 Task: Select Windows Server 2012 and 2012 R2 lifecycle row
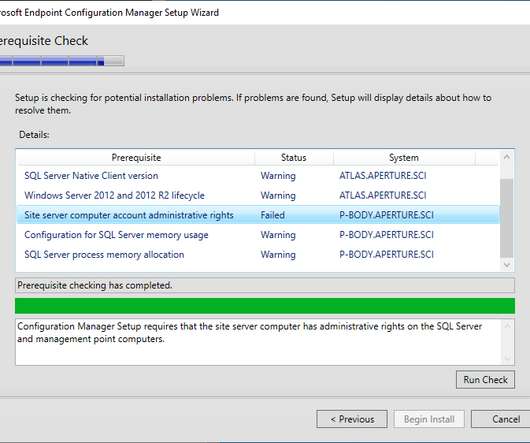258,195
